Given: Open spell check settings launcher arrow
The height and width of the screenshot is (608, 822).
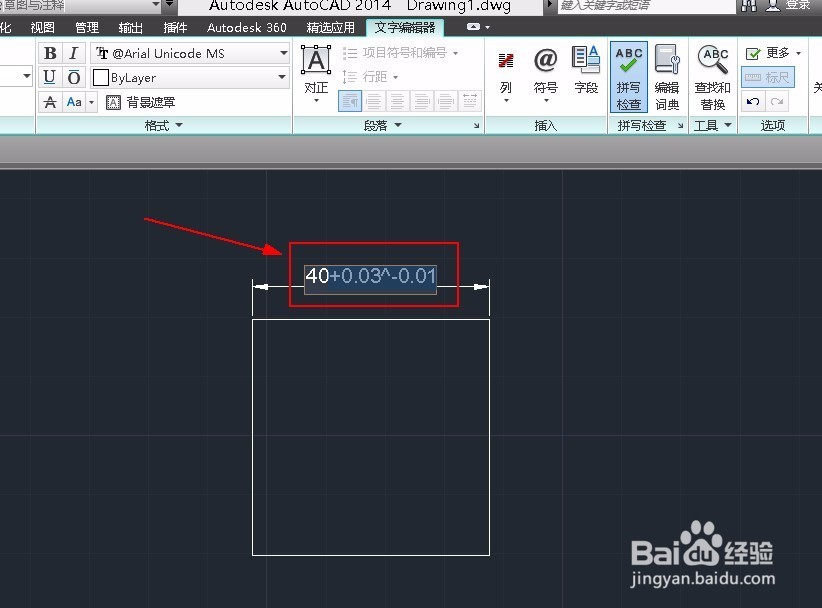Looking at the screenshot, I should [680, 125].
